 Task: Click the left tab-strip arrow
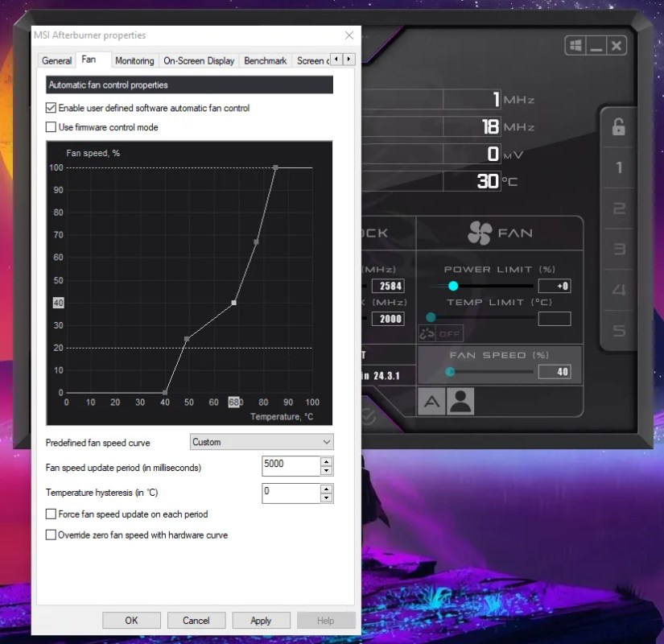[336, 60]
